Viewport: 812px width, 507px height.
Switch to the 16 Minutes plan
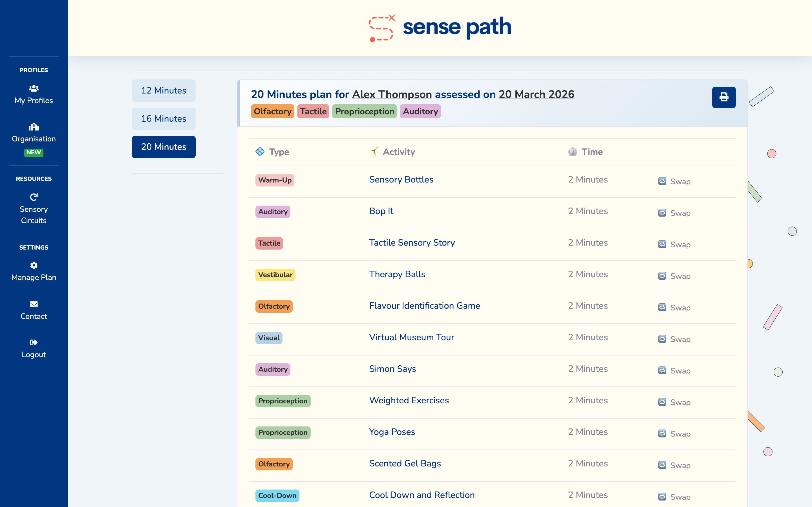click(164, 118)
